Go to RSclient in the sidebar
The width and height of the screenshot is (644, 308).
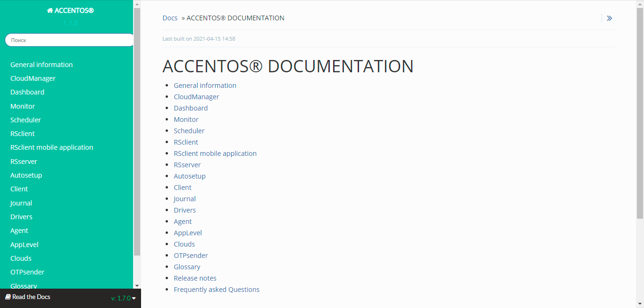pos(23,134)
